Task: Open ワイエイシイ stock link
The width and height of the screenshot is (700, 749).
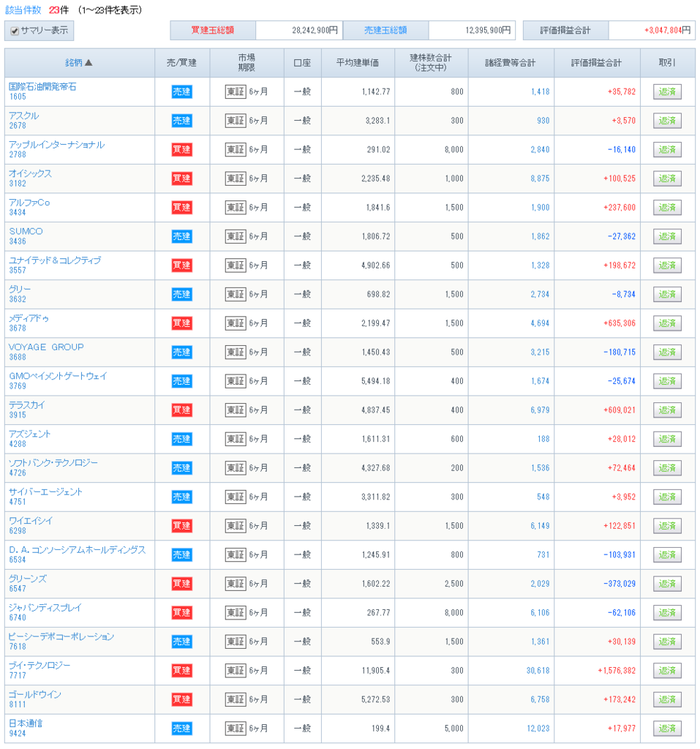Action: point(31,520)
